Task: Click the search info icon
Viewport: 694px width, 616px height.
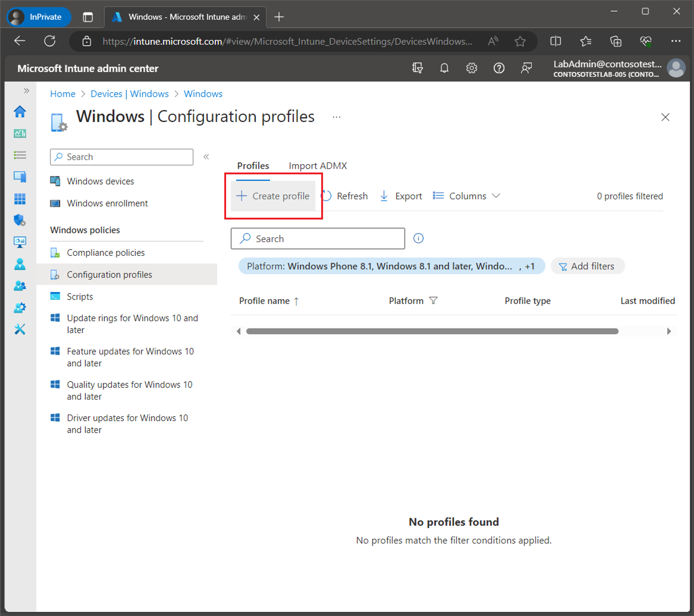Action: pos(418,238)
